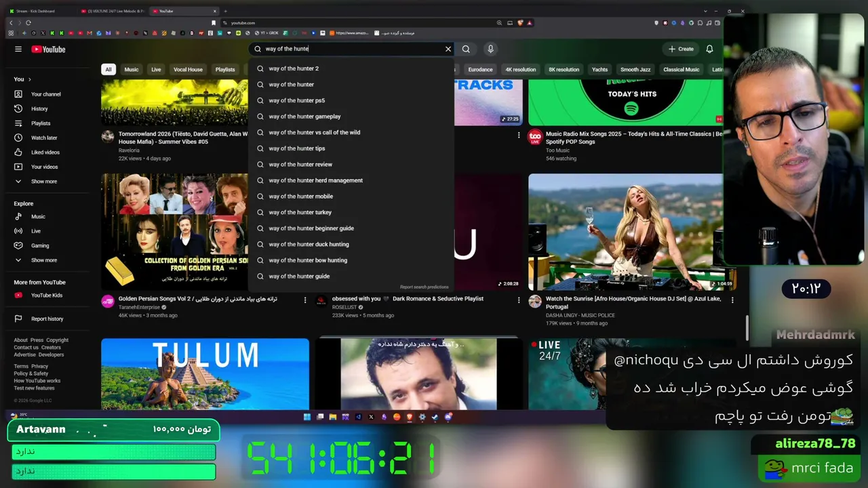Image resolution: width=868 pixels, height=488 pixels.
Task: Open the Windows Start menu on taskbar
Action: pos(307,417)
